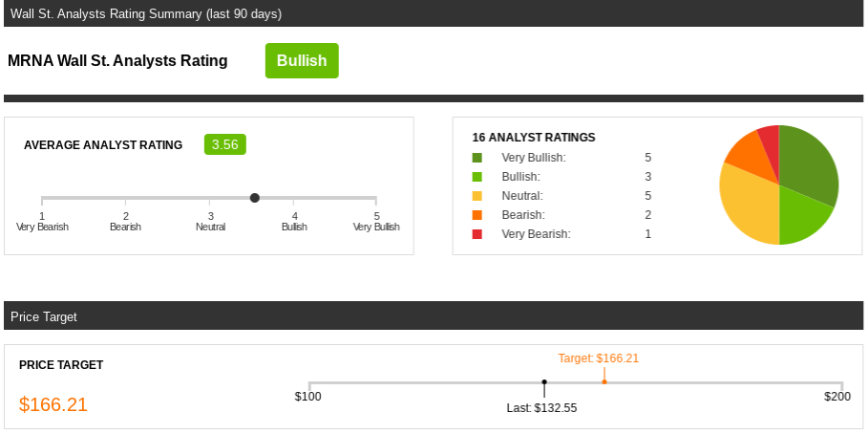This screenshot has width=868, height=434.
Task: Click the '2 Bearish' scale tick label
Action: click(126, 221)
